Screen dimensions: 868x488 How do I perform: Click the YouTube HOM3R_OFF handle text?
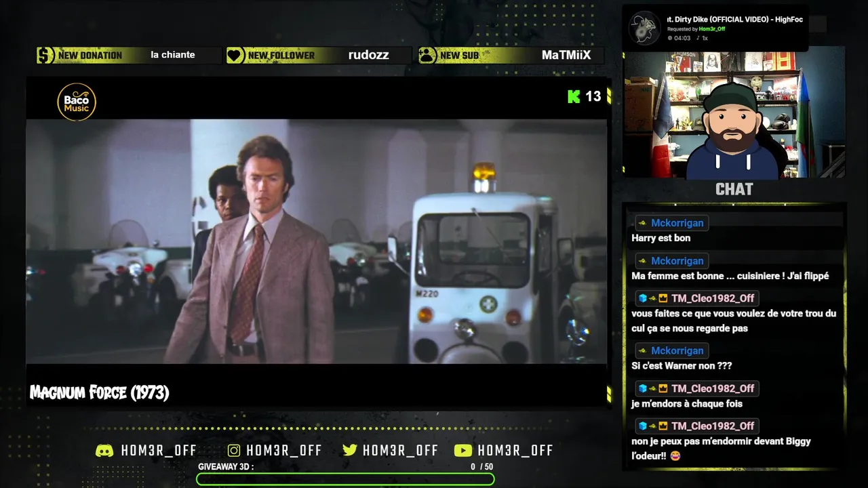point(515,451)
